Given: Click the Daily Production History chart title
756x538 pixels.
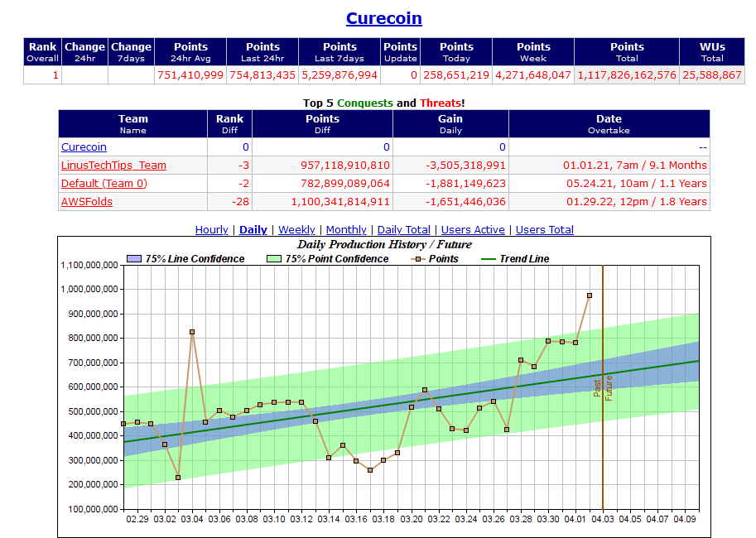Looking at the screenshot, I should [384, 244].
